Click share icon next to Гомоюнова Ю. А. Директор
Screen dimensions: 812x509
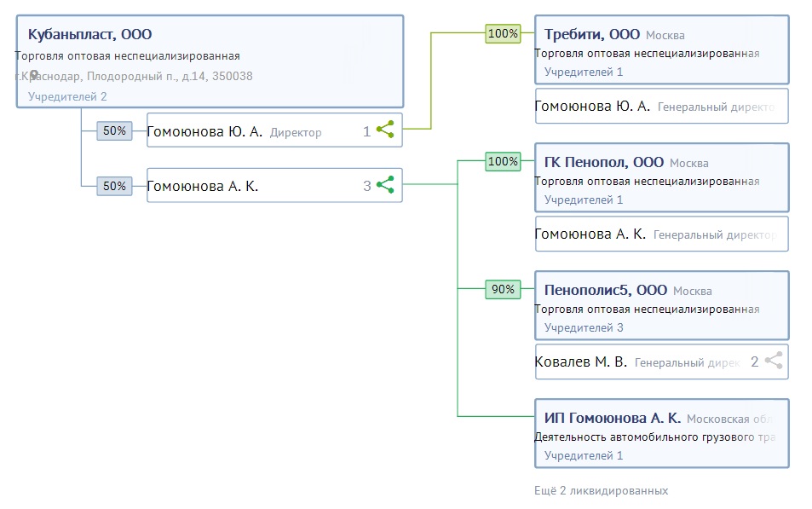[385, 130]
